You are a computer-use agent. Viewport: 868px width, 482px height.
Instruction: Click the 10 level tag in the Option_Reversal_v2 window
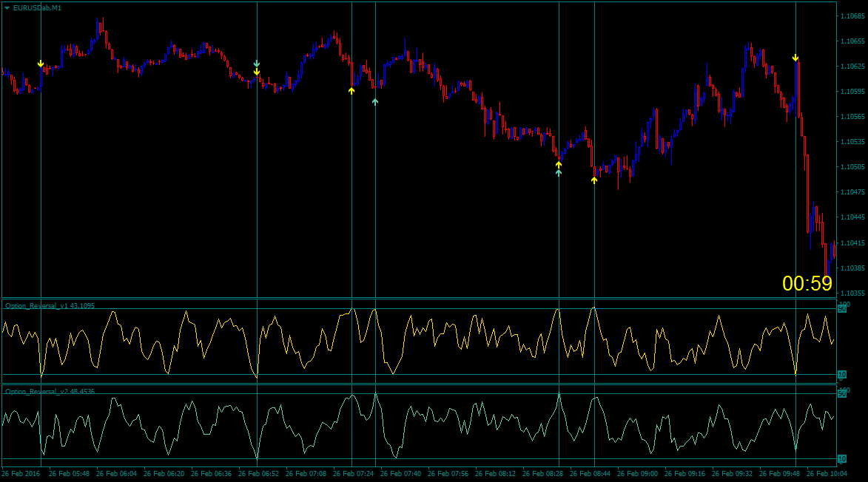pos(842,459)
